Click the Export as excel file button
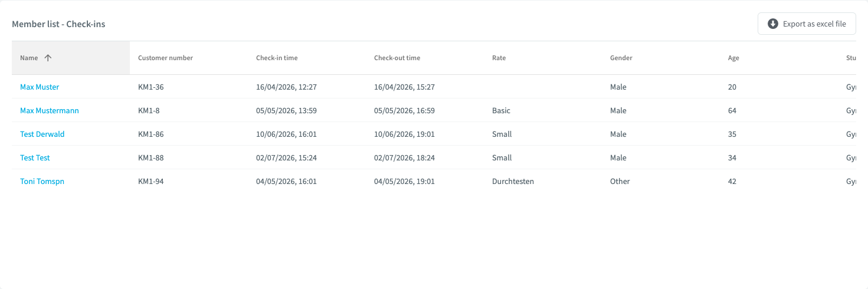The height and width of the screenshot is (289, 868). pyautogui.click(x=807, y=24)
